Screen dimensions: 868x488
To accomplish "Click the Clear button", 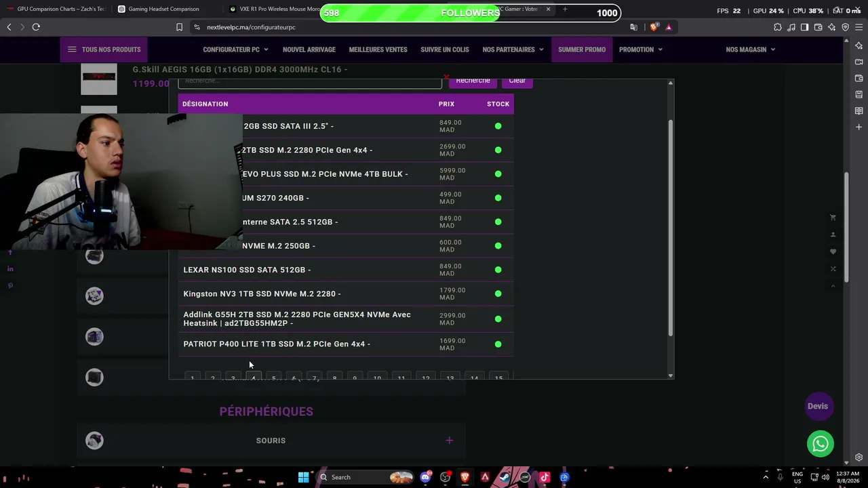I will pos(517,81).
